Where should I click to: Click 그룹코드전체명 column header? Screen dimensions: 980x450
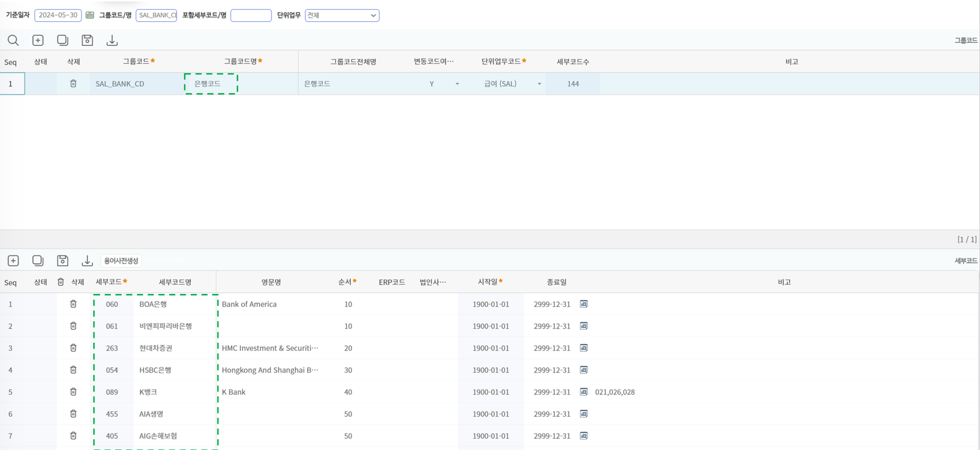pos(353,61)
